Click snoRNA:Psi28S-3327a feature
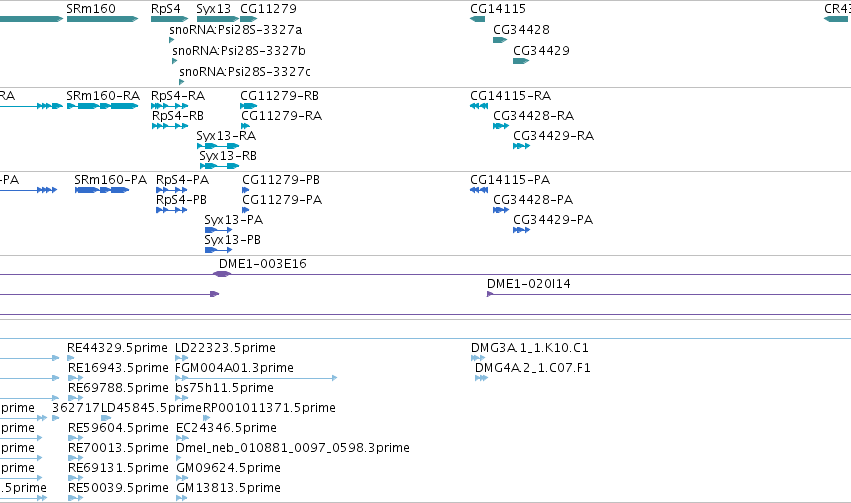 [x=172, y=40]
